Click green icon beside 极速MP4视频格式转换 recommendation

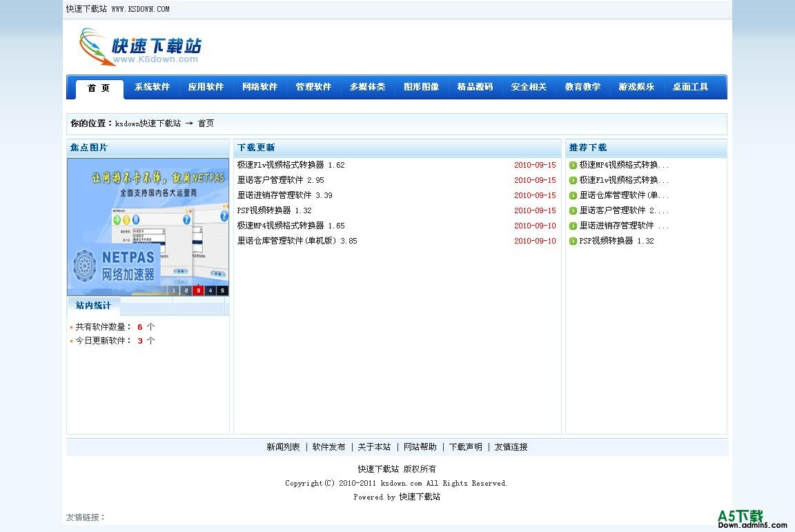click(573, 165)
